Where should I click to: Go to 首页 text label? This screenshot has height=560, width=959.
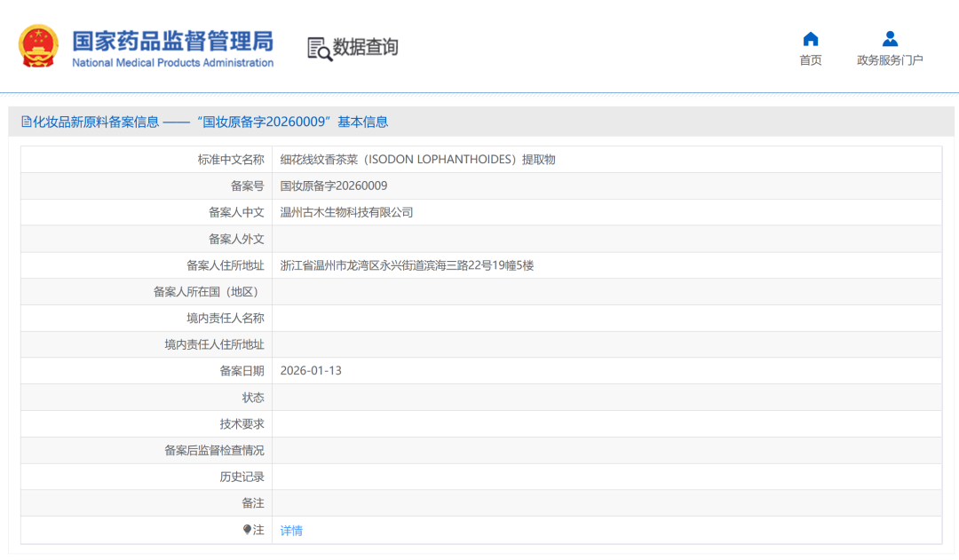pyautogui.click(x=810, y=60)
